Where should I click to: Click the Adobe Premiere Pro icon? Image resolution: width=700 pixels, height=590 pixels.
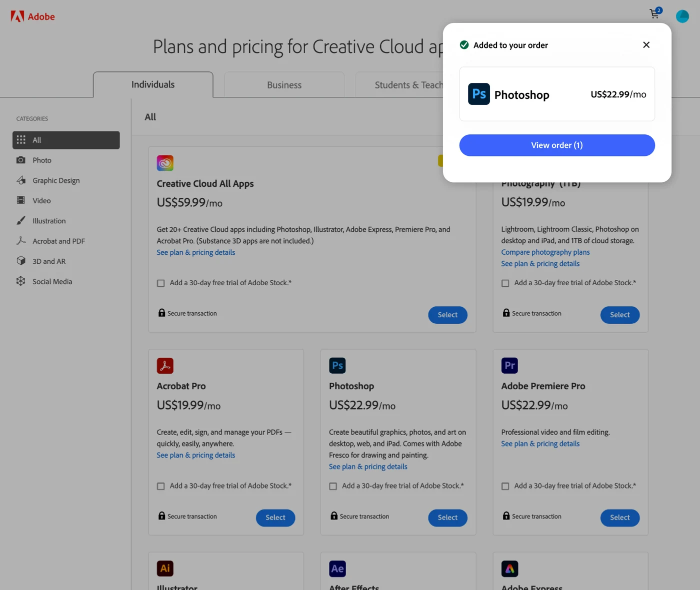click(509, 366)
